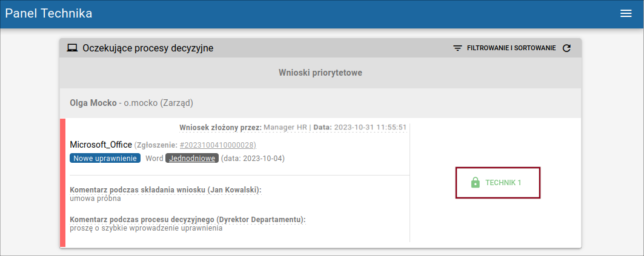The image size is (644, 256).
Task: Open Filtrowanie i sortowanie options
Action: 505,48
